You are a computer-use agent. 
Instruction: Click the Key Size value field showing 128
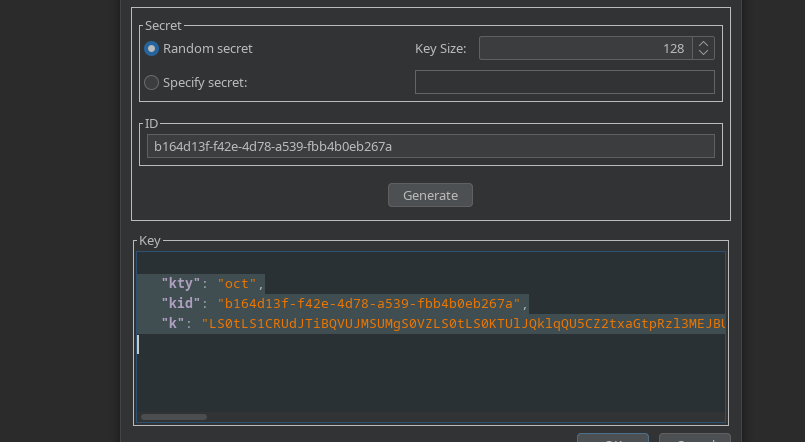click(x=585, y=48)
